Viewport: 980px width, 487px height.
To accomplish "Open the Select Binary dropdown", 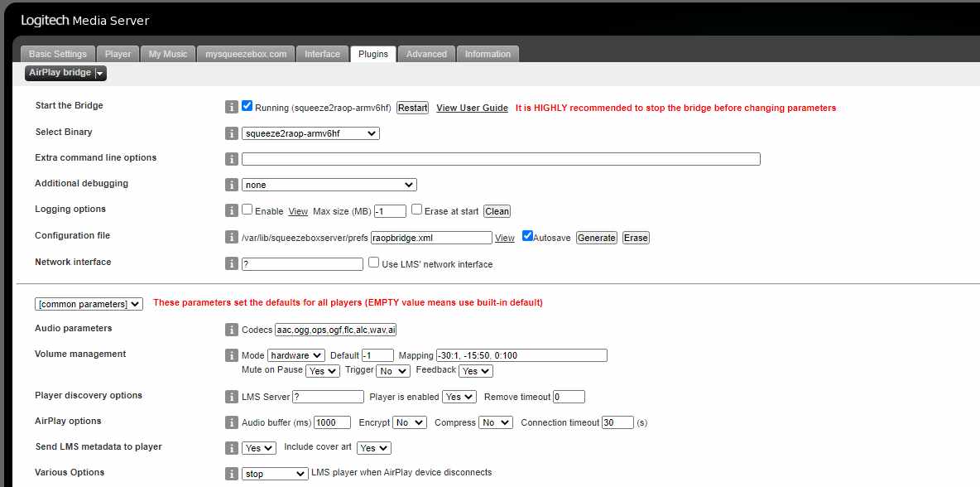I will [310, 133].
